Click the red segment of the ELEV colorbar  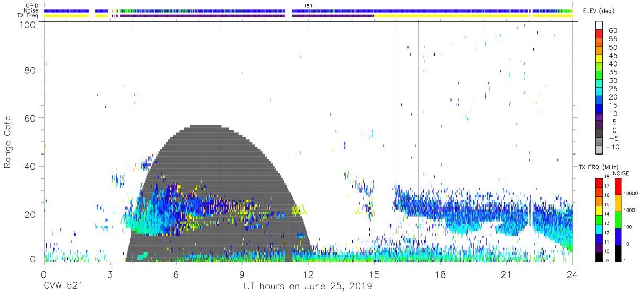[x=599, y=35]
